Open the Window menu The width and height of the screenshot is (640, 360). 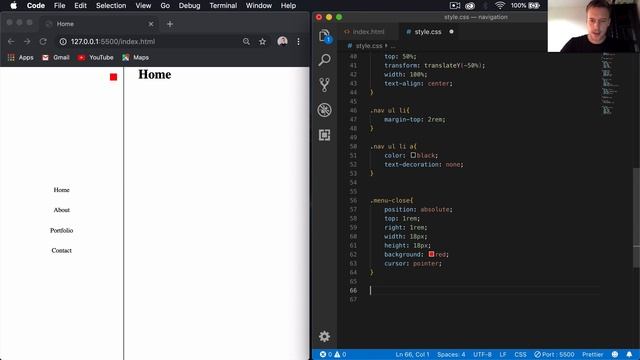(x=259, y=6)
